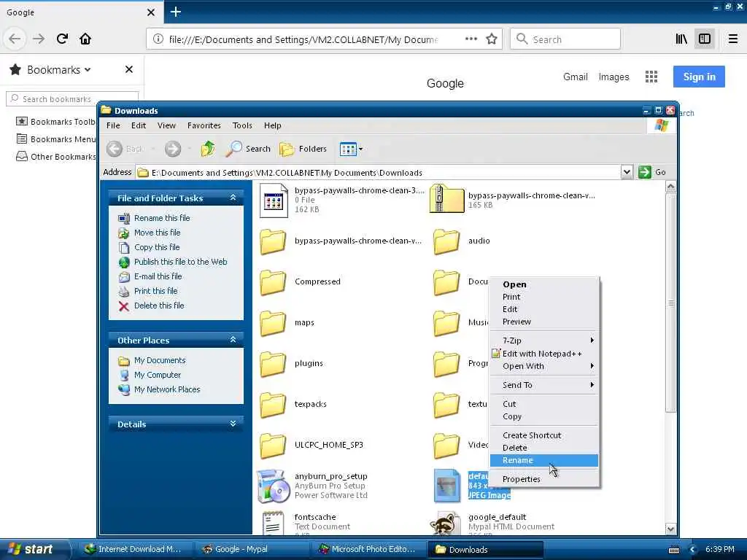747x560 pixels.
Task: Select the fontscache text document icon
Action: [274, 523]
